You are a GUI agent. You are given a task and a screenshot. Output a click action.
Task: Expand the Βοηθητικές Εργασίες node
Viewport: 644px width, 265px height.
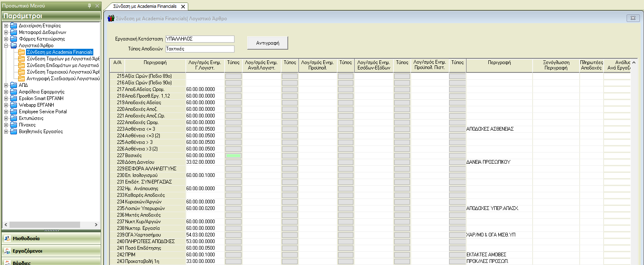click(6, 131)
